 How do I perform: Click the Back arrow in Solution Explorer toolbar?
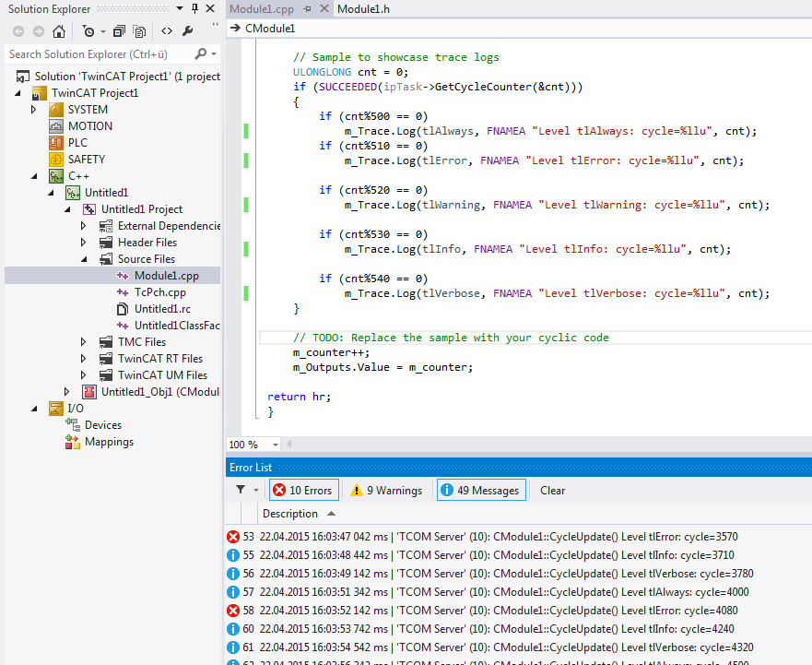point(18,31)
